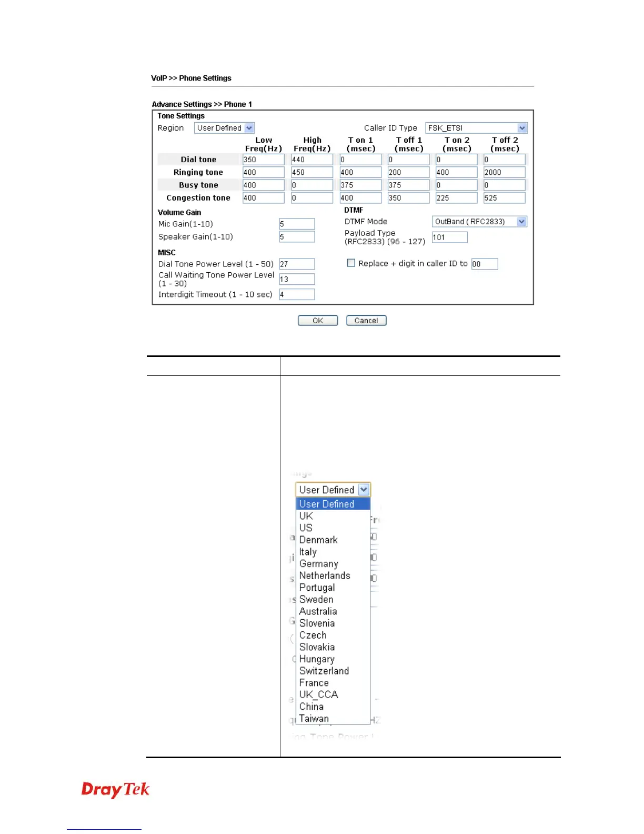Select Germany from the region list

click(x=333, y=563)
